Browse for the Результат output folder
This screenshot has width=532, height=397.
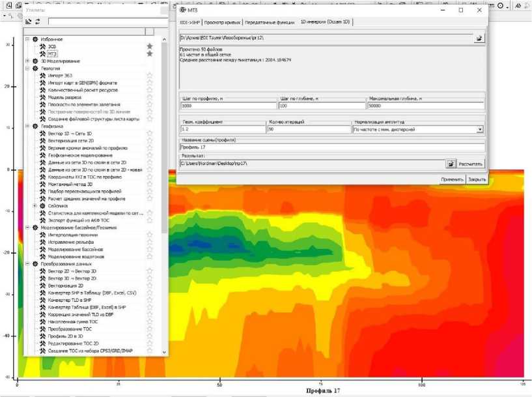pyautogui.click(x=450, y=164)
